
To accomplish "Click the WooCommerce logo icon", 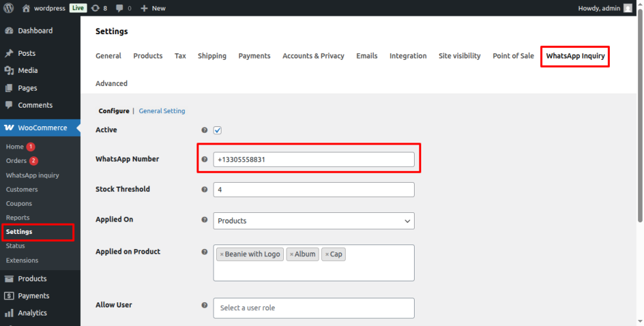I will [9, 128].
